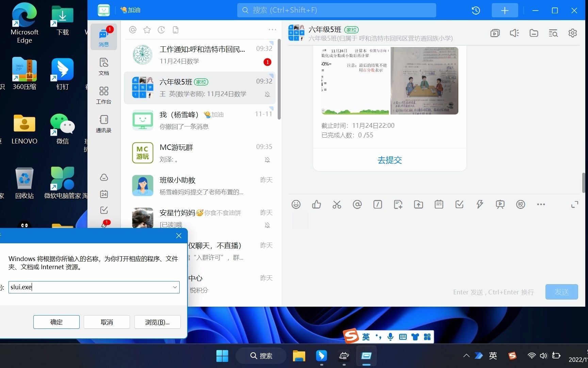The image size is (588, 368).
Task: Open the more options ellipsis in message toolbar
Action: coord(541,204)
